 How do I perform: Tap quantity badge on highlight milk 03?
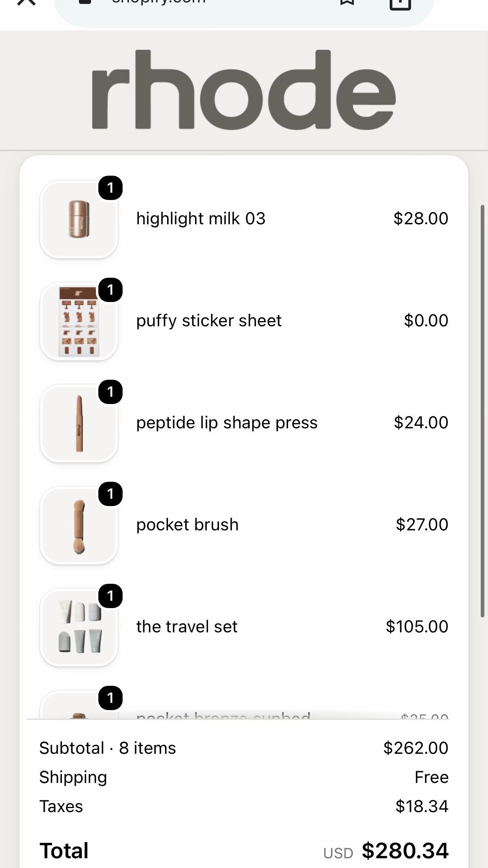pos(110,188)
